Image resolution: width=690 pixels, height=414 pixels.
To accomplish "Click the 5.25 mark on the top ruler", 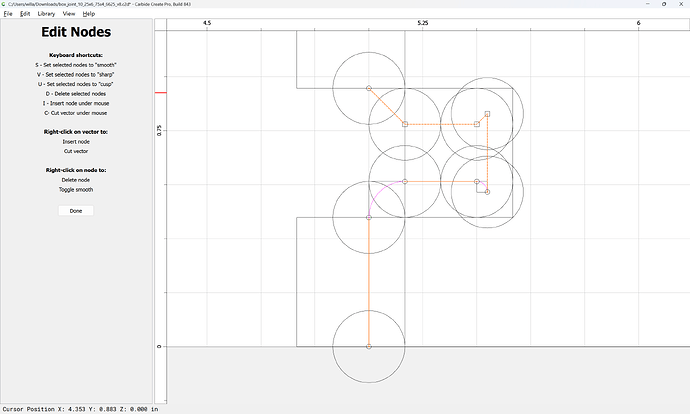I will (x=422, y=23).
